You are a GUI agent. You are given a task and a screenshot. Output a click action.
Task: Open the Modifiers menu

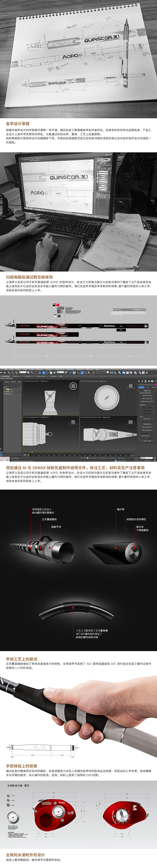point(40,370)
